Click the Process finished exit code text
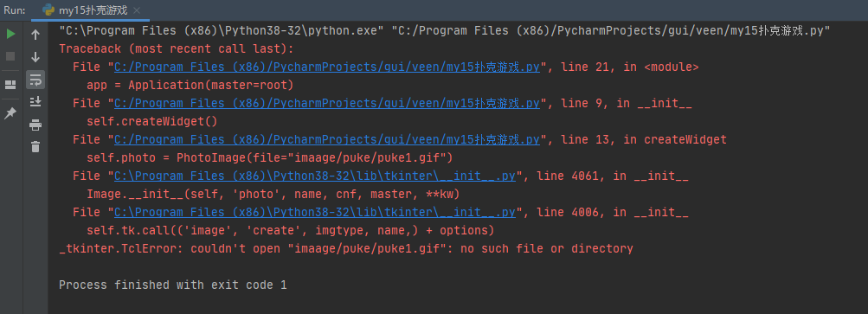The width and height of the screenshot is (868, 314). [x=173, y=285]
